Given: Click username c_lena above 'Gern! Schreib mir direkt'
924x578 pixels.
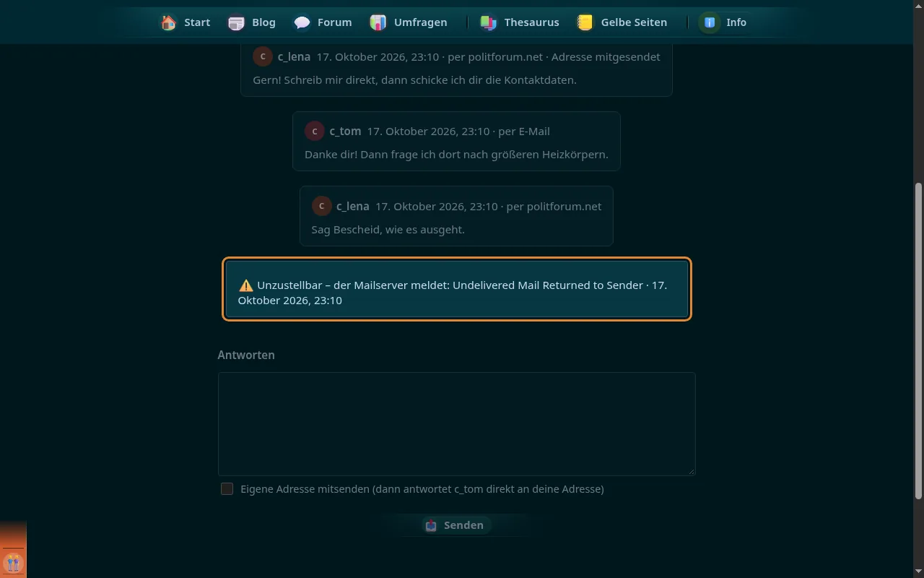Looking at the screenshot, I should [x=294, y=56].
